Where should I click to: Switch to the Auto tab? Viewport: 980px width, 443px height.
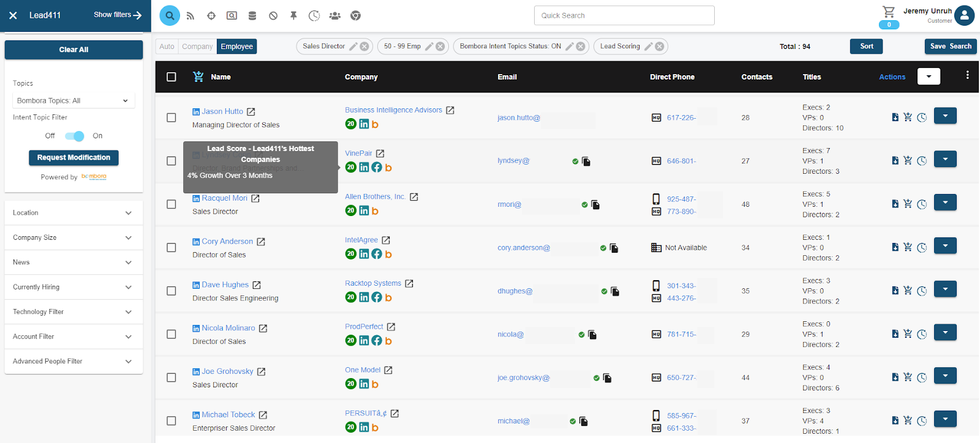pyautogui.click(x=167, y=47)
